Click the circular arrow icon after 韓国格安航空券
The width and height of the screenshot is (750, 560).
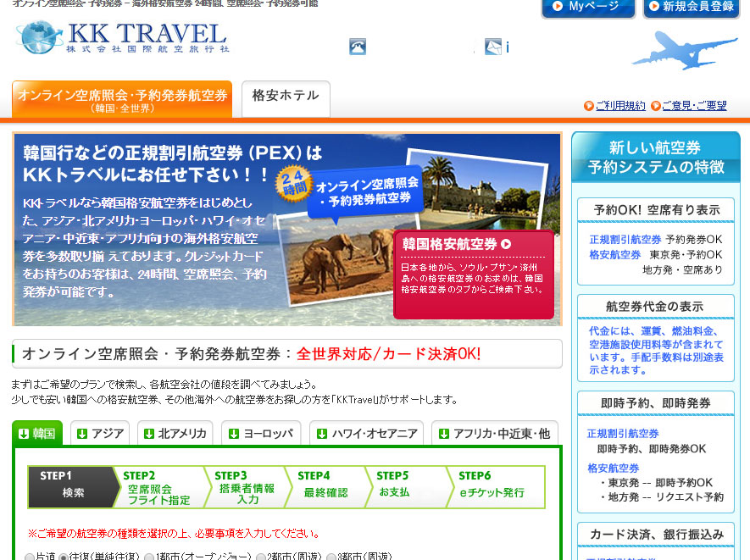(x=506, y=244)
